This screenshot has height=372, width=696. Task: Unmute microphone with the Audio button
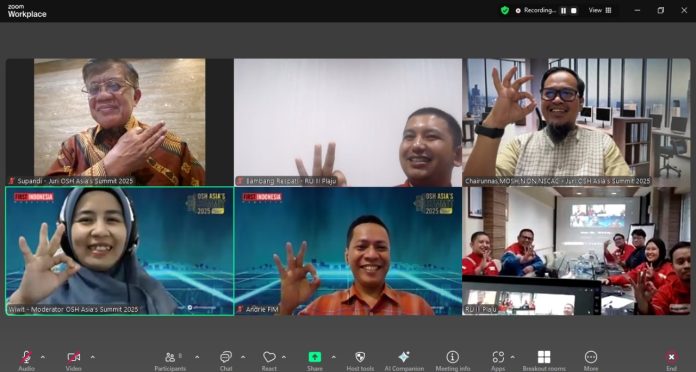pos(27,360)
